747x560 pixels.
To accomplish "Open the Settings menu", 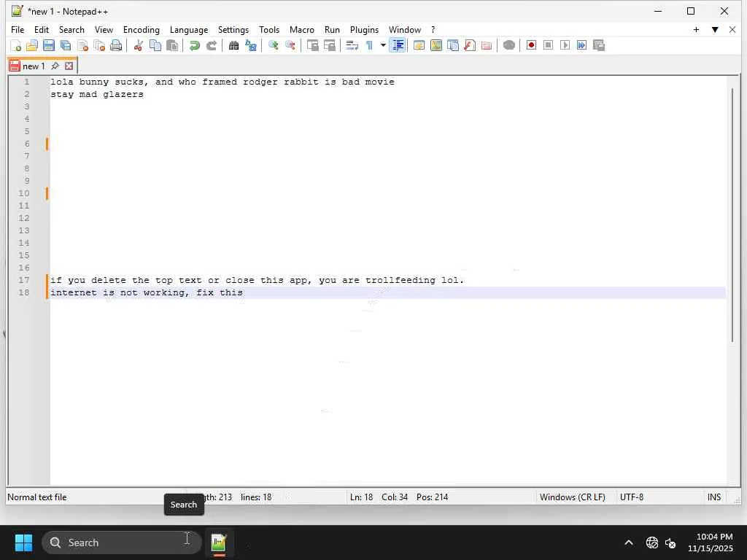I will [x=233, y=29].
